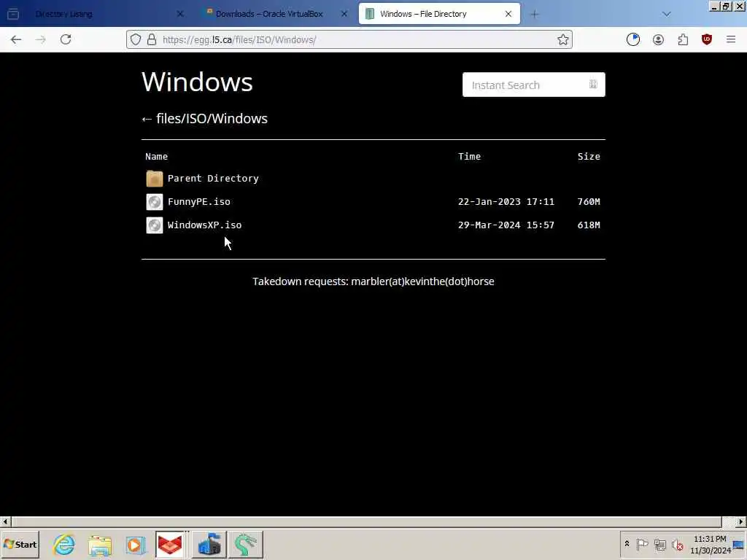Click the disc icon beside FunnyPE.iso
The width and height of the screenshot is (747, 560).
pyautogui.click(x=155, y=202)
